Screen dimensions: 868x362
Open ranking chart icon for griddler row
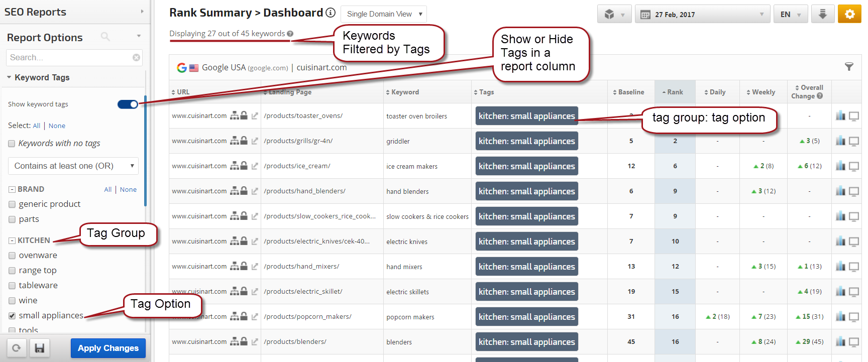840,141
